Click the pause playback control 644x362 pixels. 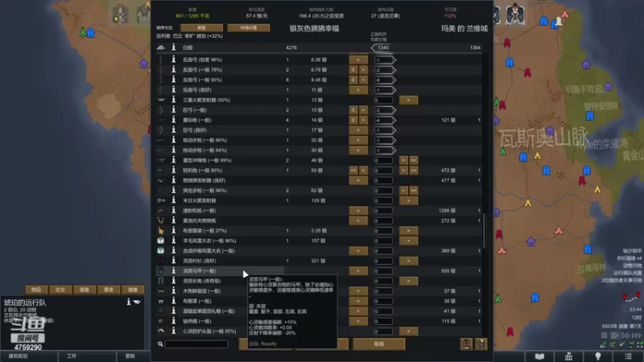tap(605, 335)
